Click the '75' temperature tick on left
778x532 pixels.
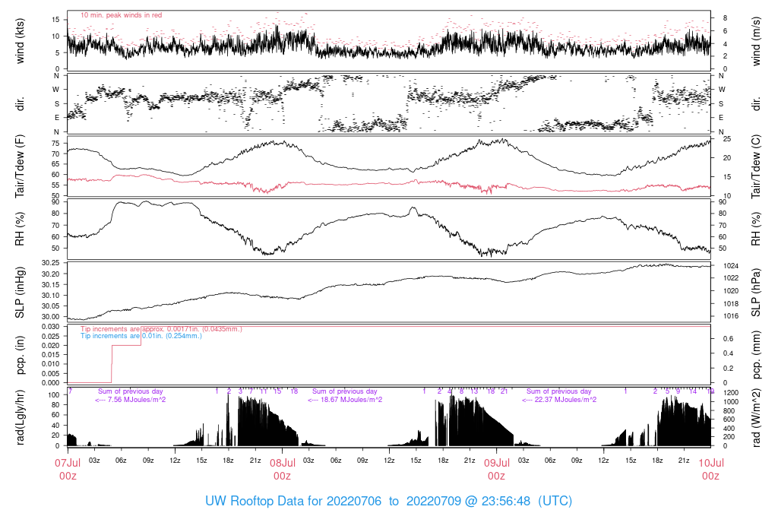55,144
